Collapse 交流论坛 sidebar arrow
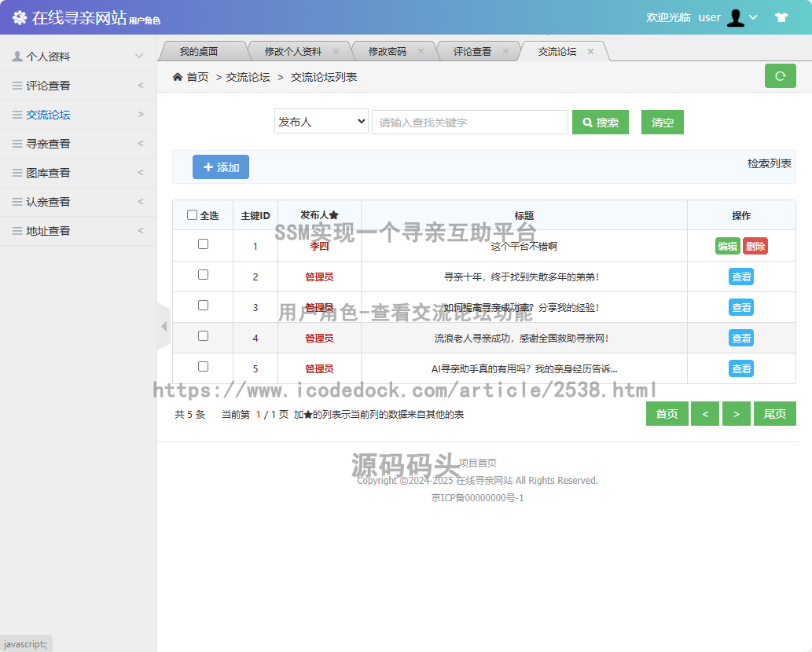812x652 pixels. [141, 115]
